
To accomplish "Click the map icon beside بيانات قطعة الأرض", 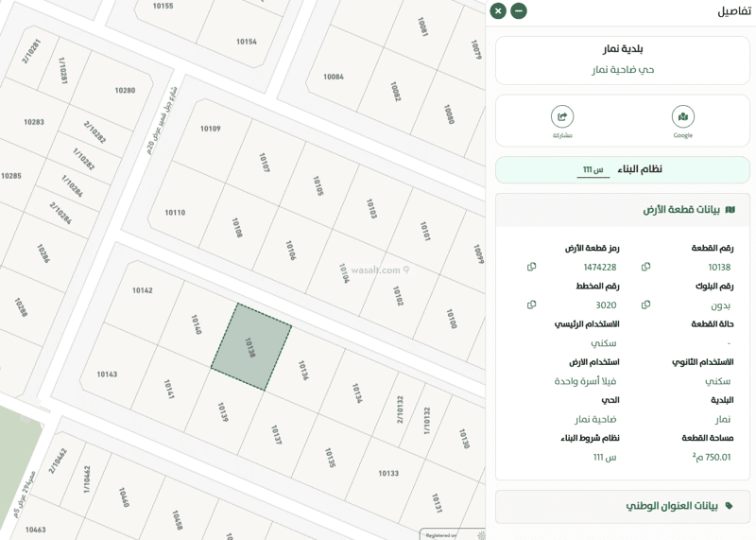I will click(x=730, y=209).
